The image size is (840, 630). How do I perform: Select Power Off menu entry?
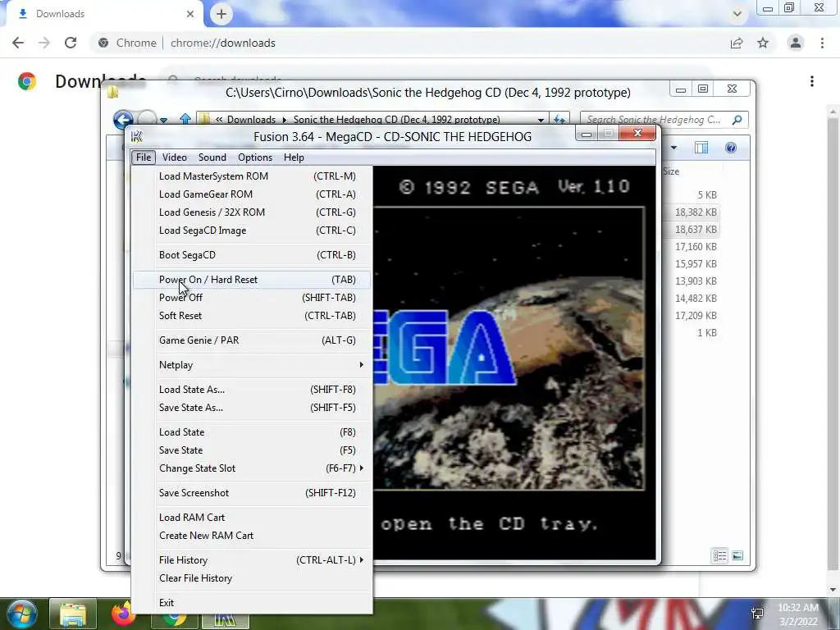[x=252, y=297]
